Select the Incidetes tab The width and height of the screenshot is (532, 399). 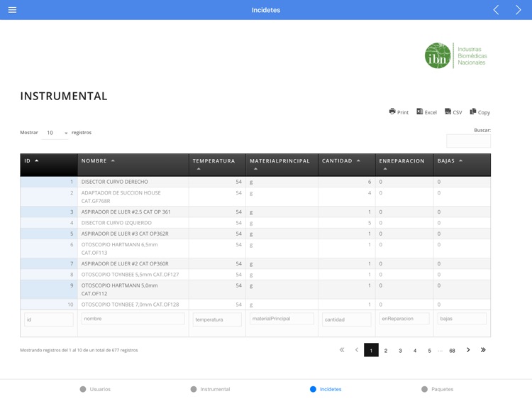click(x=326, y=389)
